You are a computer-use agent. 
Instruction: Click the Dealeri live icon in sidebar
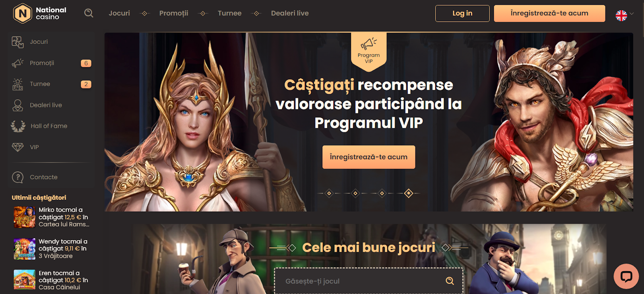tap(18, 105)
